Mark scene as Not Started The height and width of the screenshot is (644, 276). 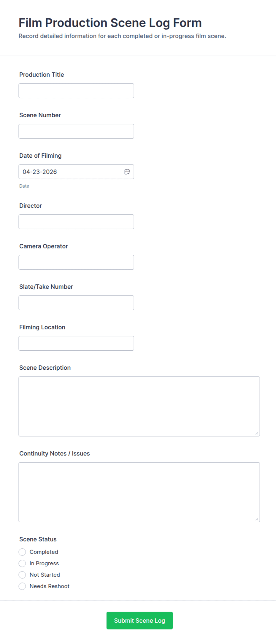pos(22,575)
